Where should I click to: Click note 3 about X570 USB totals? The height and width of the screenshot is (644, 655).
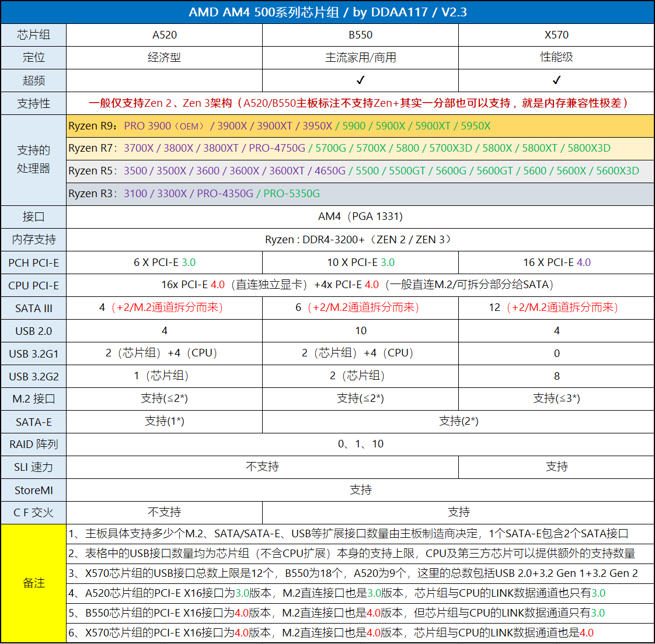pyautogui.click(x=360, y=573)
